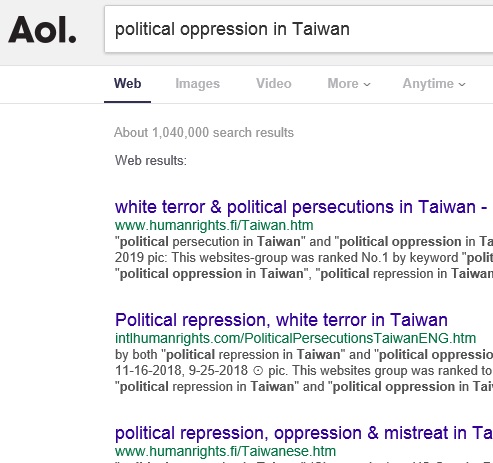Click the 'About 1,040,000 search results' text
Image resolution: width=493 pixels, height=463 pixels.
click(204, 133)
